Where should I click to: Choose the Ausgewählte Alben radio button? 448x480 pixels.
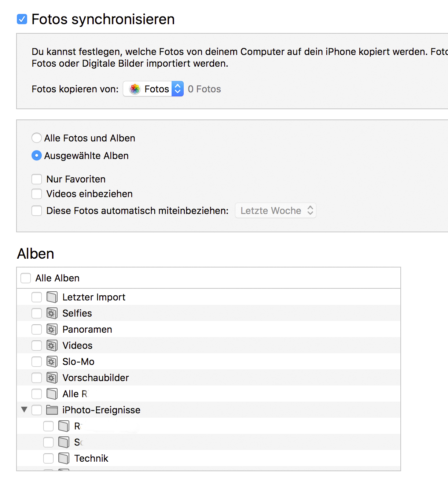(x=37, y=156)
